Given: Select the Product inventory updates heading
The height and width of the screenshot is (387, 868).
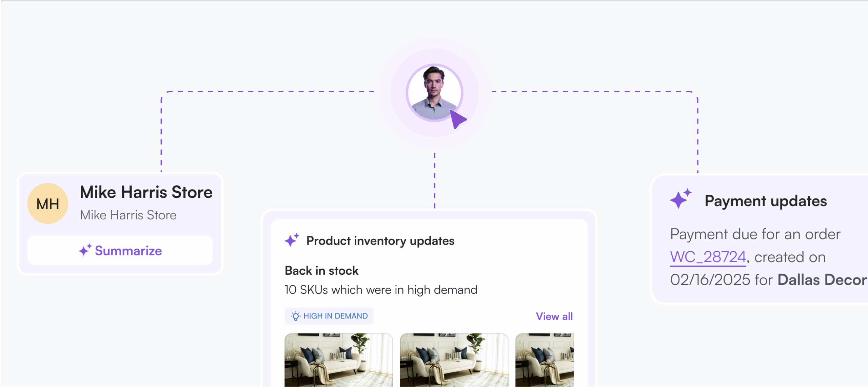Looking at the screenshot, I should pos(380,241).
